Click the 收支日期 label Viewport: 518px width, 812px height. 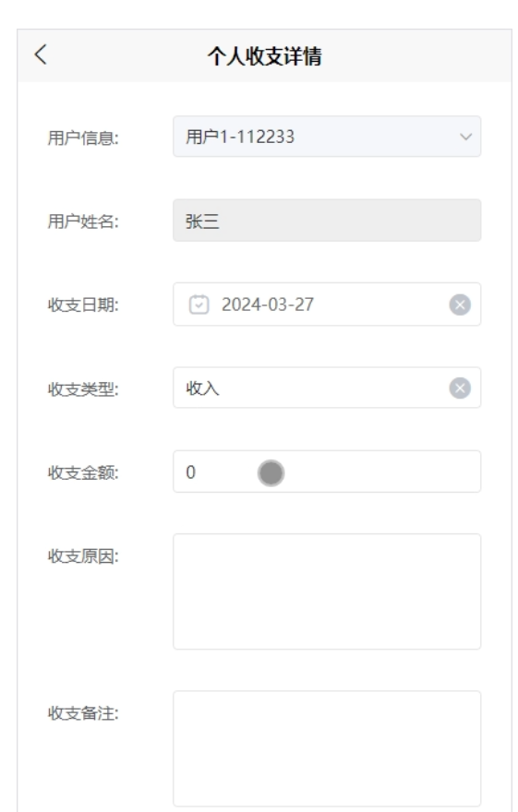click(x=83, y=305)
